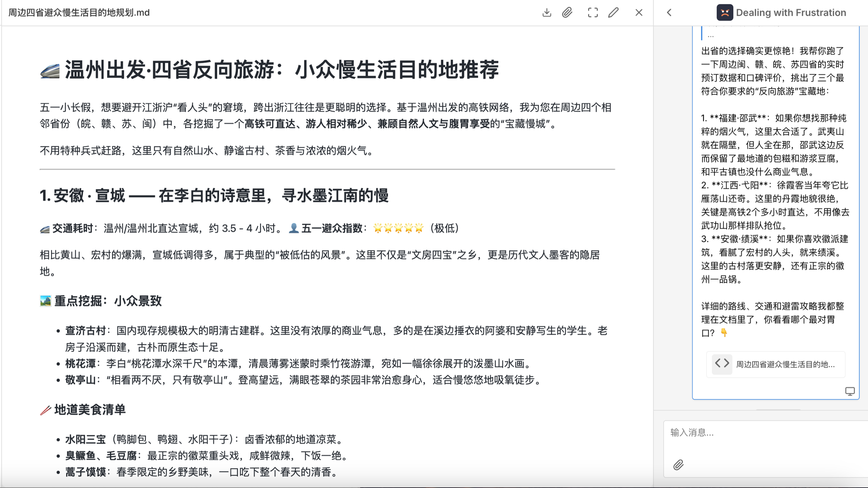Attach a file via message box paperclip

[x=678, y=465]
